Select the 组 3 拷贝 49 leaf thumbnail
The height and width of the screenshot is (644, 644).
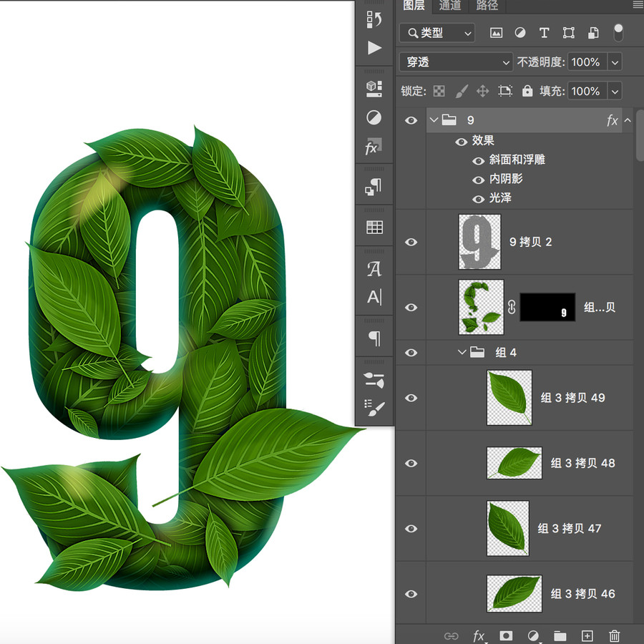coord(509,398)
